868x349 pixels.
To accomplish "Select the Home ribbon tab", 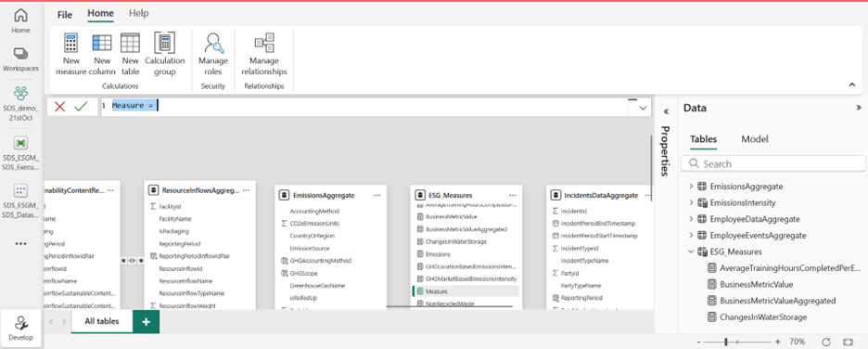I will click(x=100, y=13).
